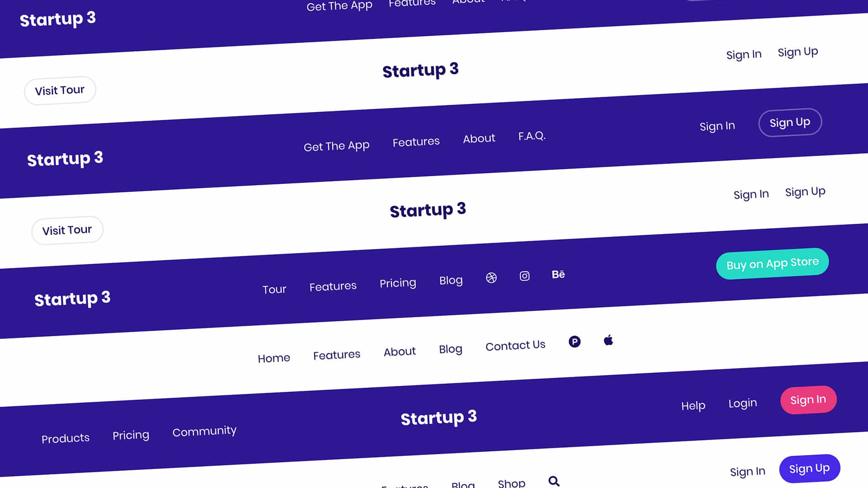The image size is (868, 488).
Task: Click the Sign Up outlined button
Action: click(x=790, y=122)
